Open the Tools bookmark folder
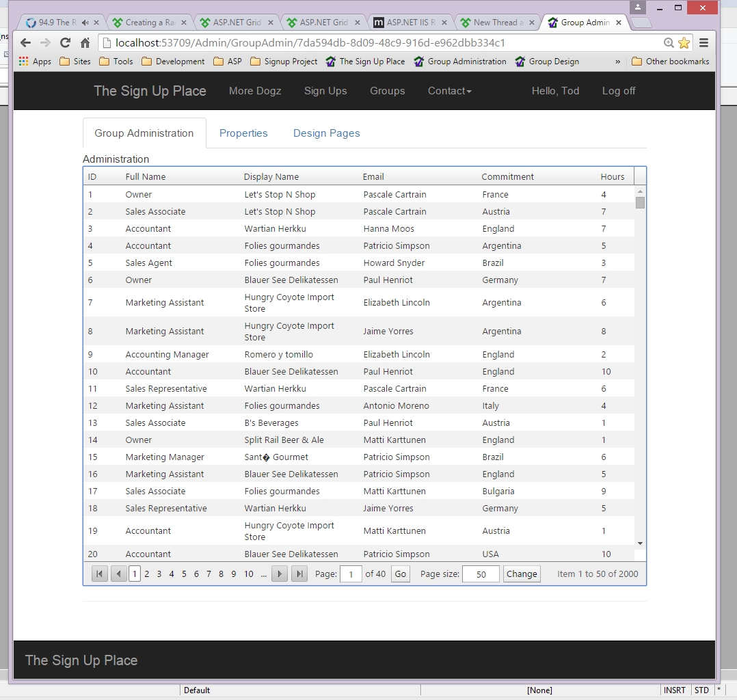This screenshot has width=737, height=700. (116, 62)
